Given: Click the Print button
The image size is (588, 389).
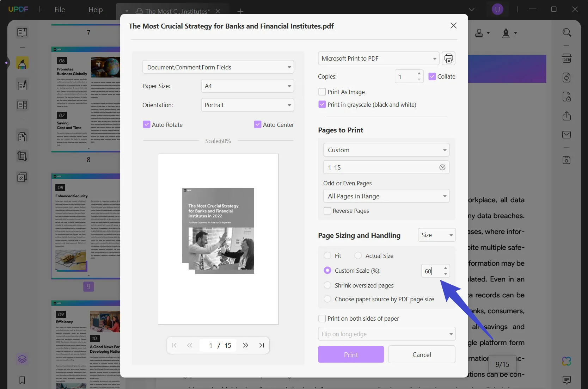Looking at the screenshot, I should coord(351,354).
